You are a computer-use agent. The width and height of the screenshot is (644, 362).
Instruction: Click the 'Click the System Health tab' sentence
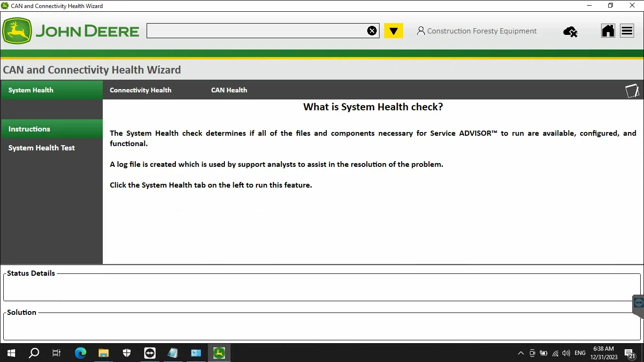[211, 185]
